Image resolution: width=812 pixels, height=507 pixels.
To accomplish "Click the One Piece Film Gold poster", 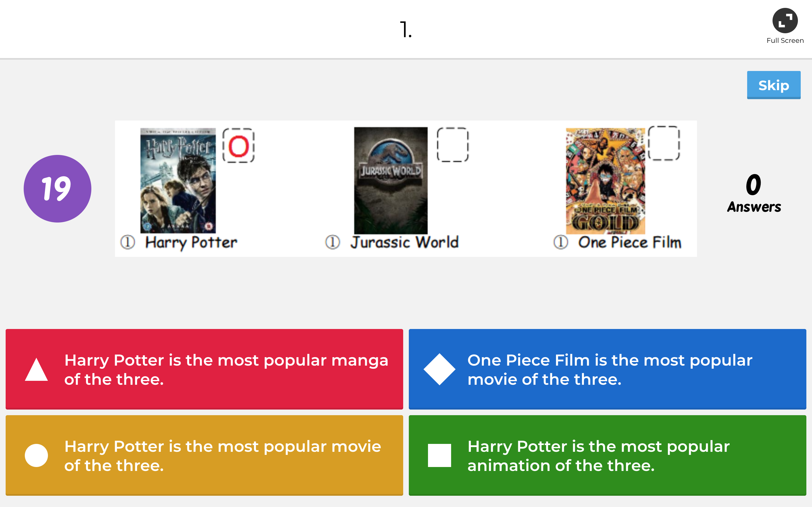I will click(605, 181).
